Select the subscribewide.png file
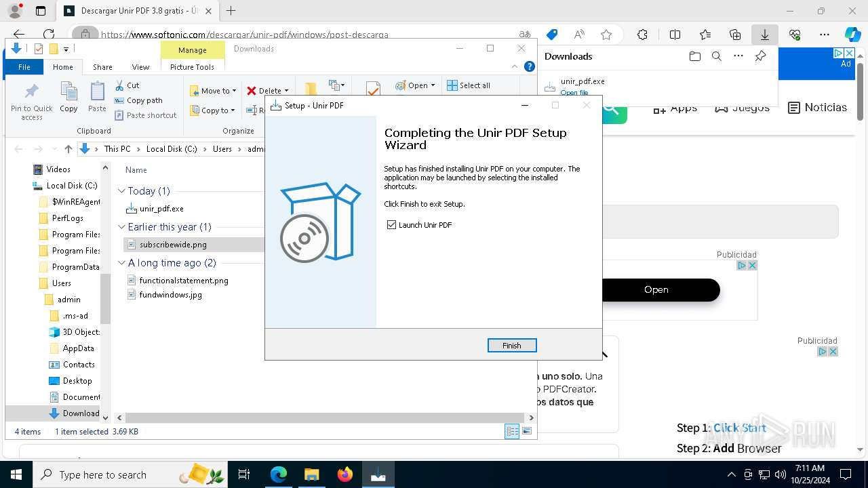 point(173,245)
